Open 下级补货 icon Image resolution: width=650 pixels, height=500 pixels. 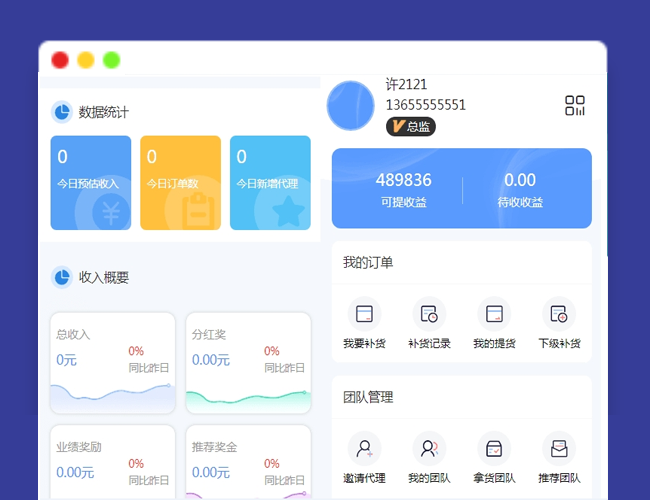(559, 314)
